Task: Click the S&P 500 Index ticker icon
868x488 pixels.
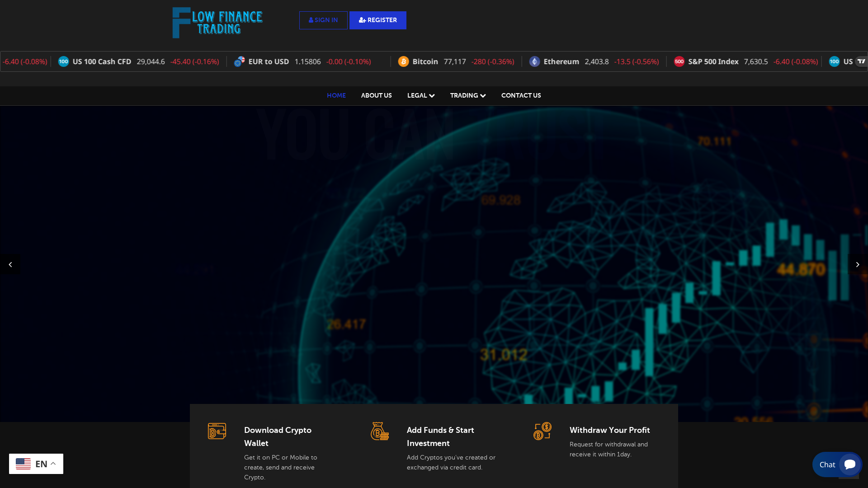Action: (x=679, y=61)
